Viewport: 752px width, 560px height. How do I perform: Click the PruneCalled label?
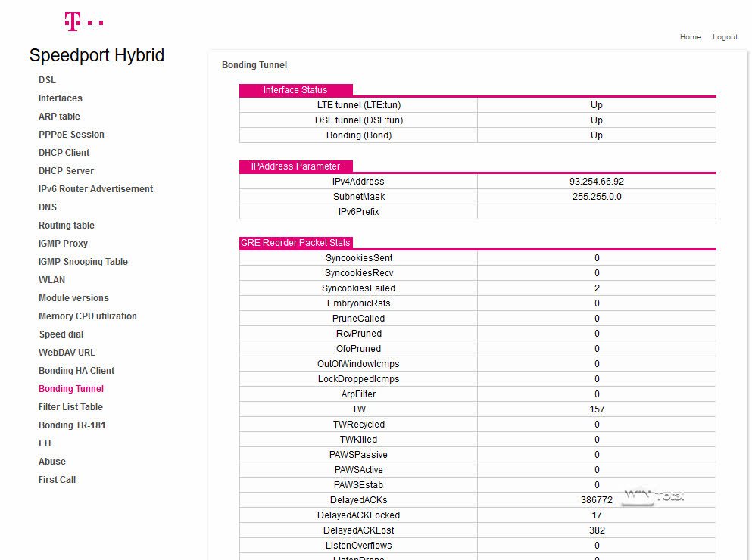359,319
